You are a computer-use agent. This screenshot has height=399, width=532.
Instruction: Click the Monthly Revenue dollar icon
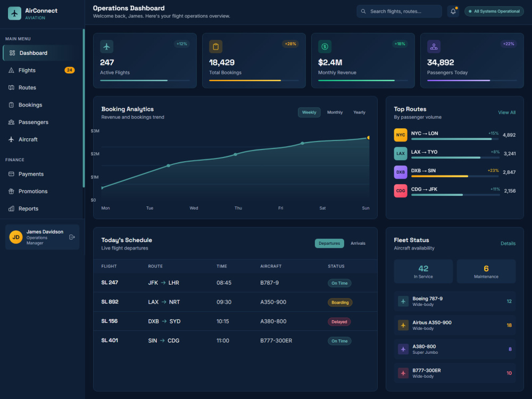point(325,46)
